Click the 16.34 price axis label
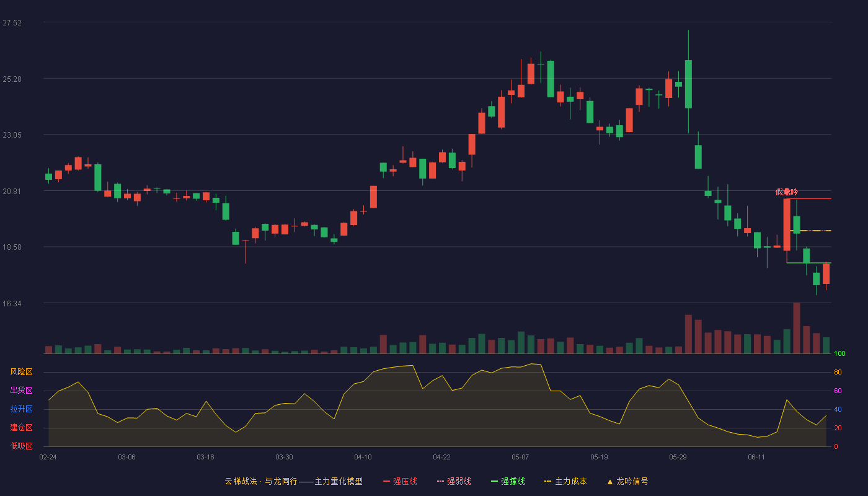This screenshot has height=496, width=868. point(12,304)
